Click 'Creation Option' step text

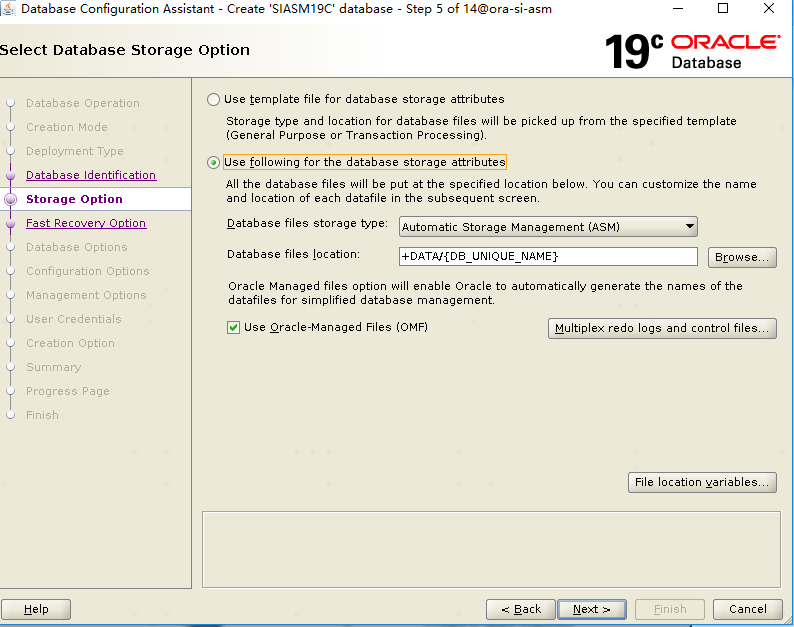(70, 343)
